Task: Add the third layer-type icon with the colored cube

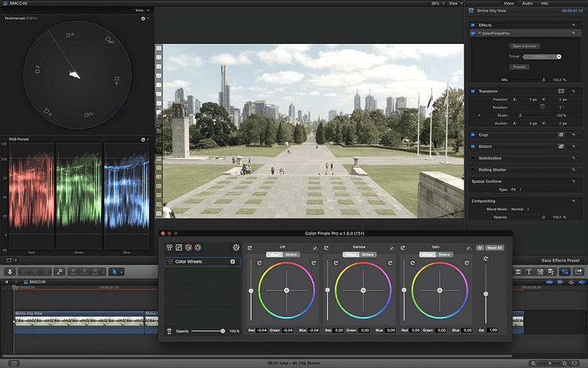Action: tap(188, 247)
